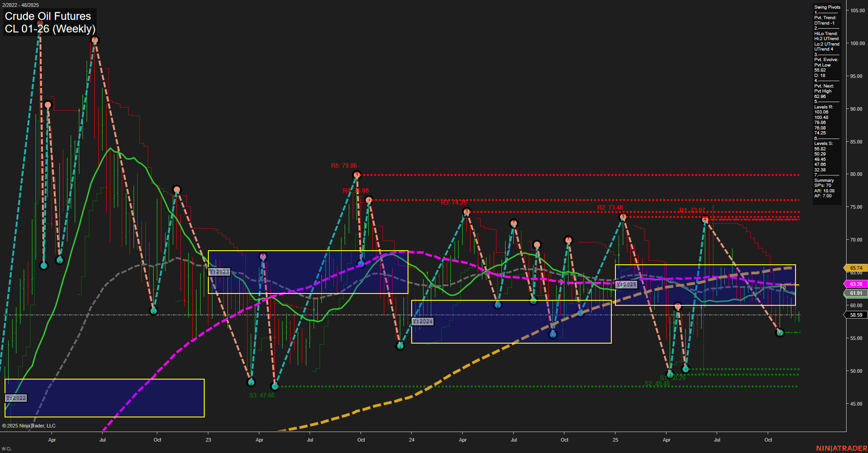Click the white 58.59 last price tag
The width and height of the screenshot is (868, 453).
(x=856, y=314)
